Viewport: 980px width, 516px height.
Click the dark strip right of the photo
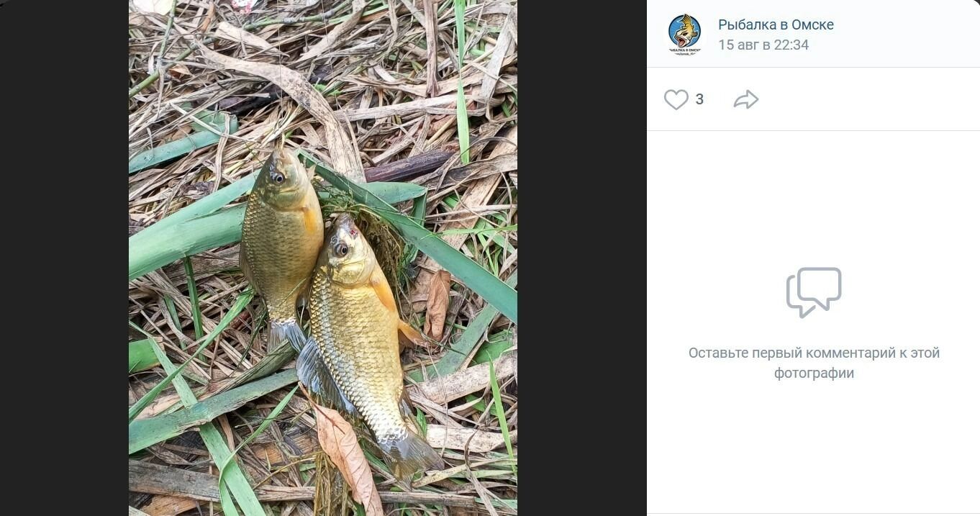coord(581,258)
